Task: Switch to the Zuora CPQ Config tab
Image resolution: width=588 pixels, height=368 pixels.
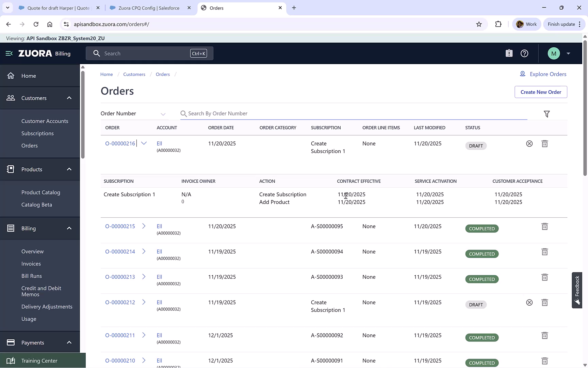Action: pos(146,7)
